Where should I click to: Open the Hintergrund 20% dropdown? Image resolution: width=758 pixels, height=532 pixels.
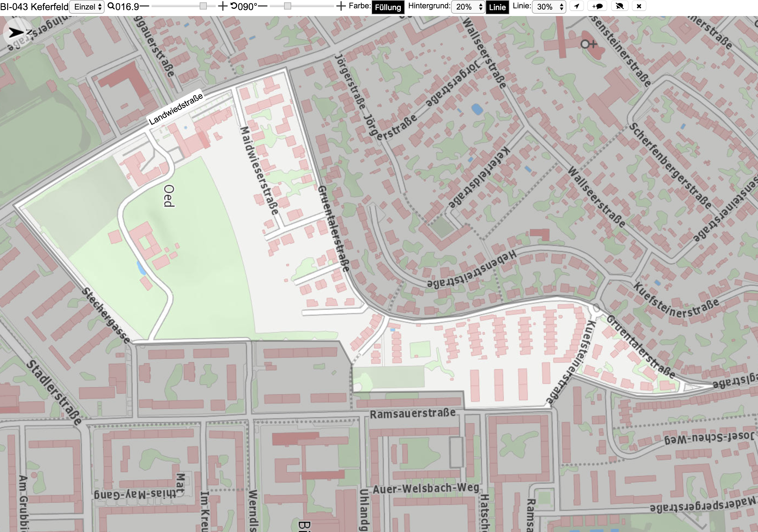(468, 7)
